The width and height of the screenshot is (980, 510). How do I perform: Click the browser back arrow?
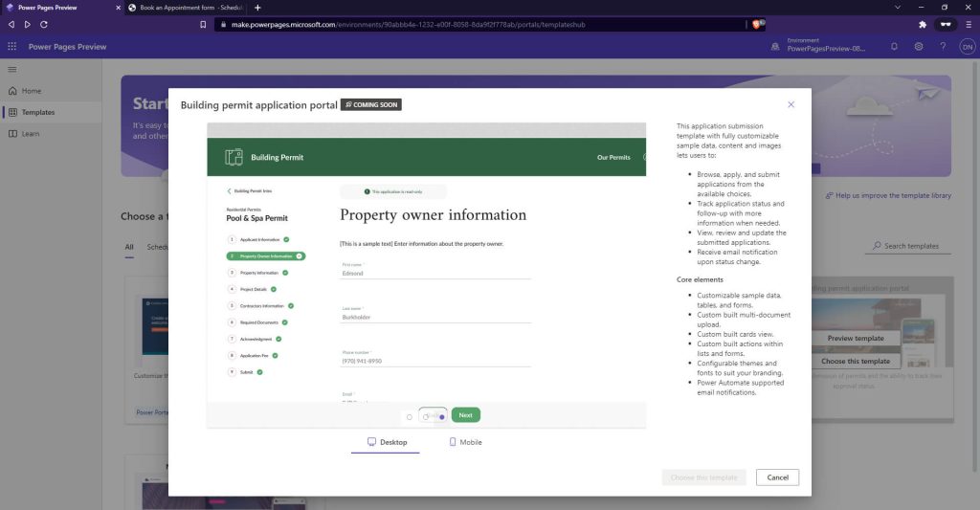[11, 24]
